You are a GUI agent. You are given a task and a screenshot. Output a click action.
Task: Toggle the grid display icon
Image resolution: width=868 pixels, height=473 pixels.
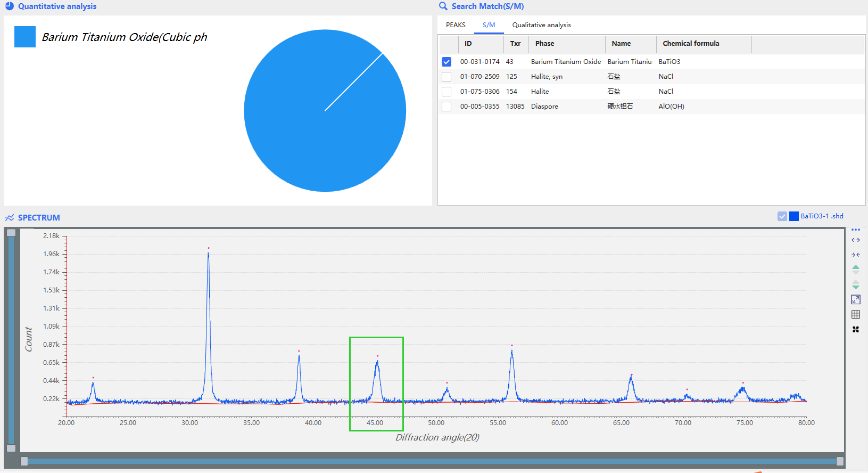coord(856,314)
